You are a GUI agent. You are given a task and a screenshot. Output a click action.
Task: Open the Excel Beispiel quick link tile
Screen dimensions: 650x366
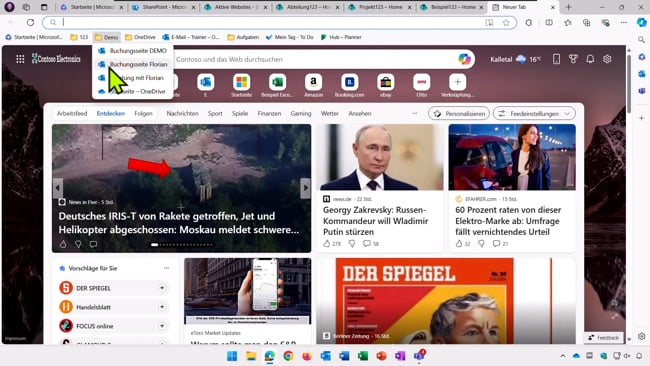tap(277, 86)
